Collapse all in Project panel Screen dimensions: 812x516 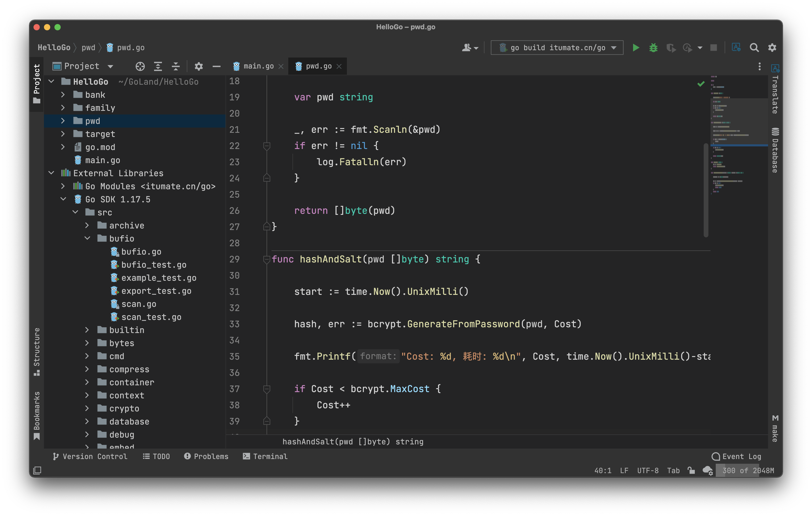(176, 66)
